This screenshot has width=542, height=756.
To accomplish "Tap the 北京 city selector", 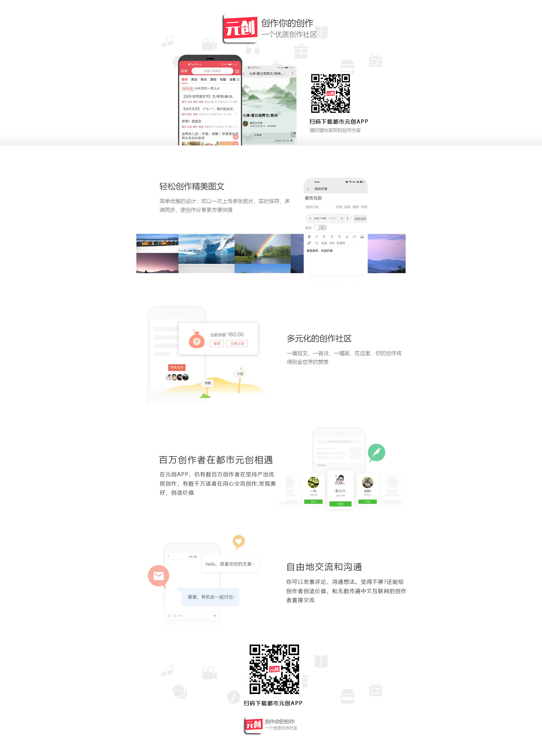I will click(x=184, y=71).
